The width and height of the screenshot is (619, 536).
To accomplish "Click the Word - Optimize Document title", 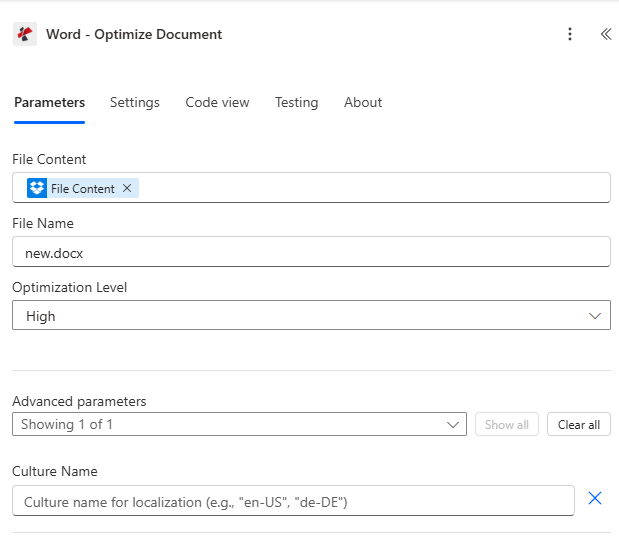I will click(x=134, y=34).
